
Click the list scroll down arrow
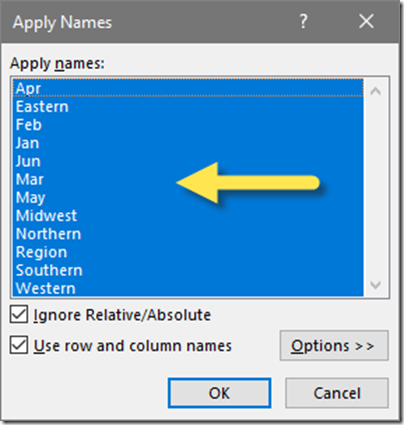[x=376, y=285]
